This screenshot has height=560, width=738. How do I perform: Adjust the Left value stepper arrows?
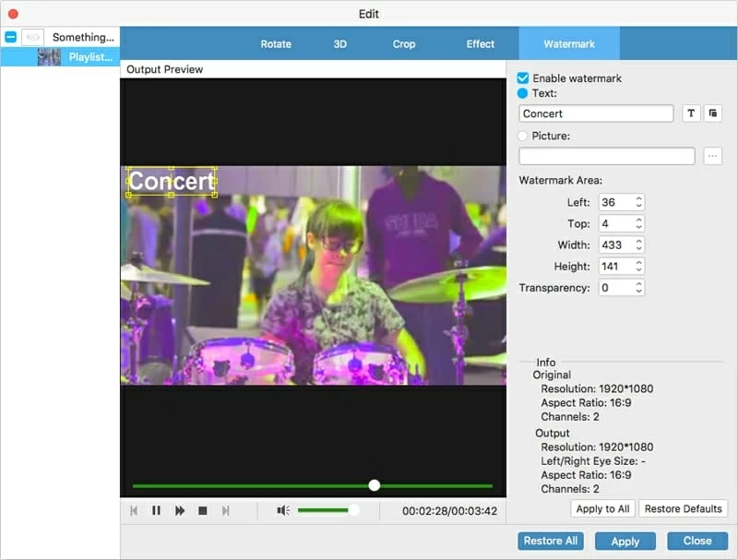tap(638, 202)
